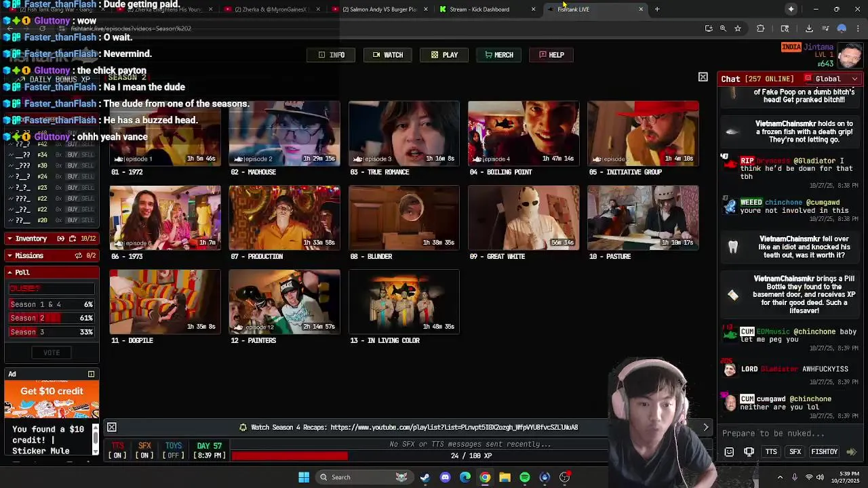
Task: Open Spotify from taskbar
Action: [x=525, y=477]
